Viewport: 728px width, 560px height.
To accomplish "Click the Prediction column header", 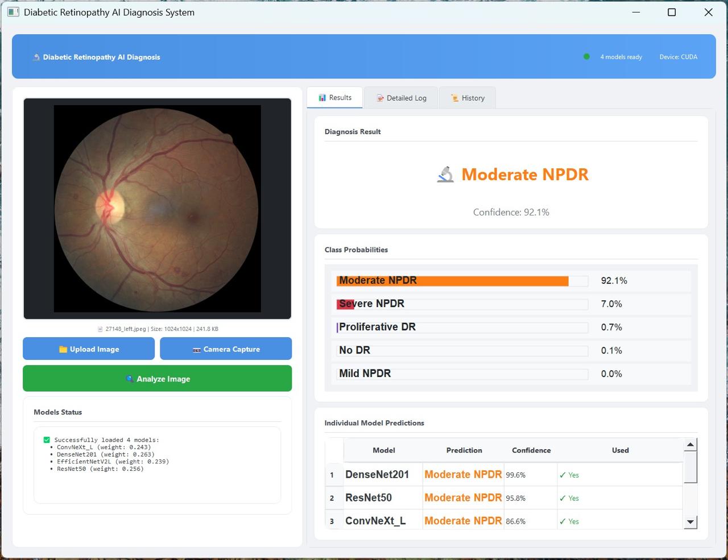I will tap(464, 450).
